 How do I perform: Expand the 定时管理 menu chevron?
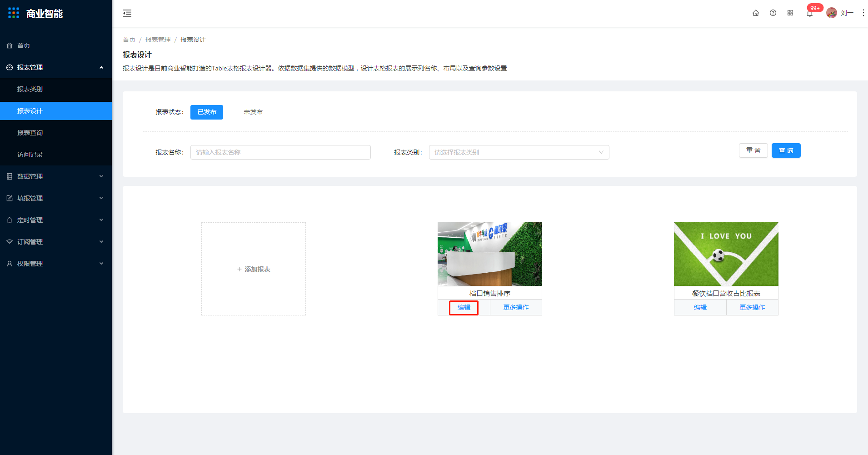pyautogui.click(x=101, y=220)
